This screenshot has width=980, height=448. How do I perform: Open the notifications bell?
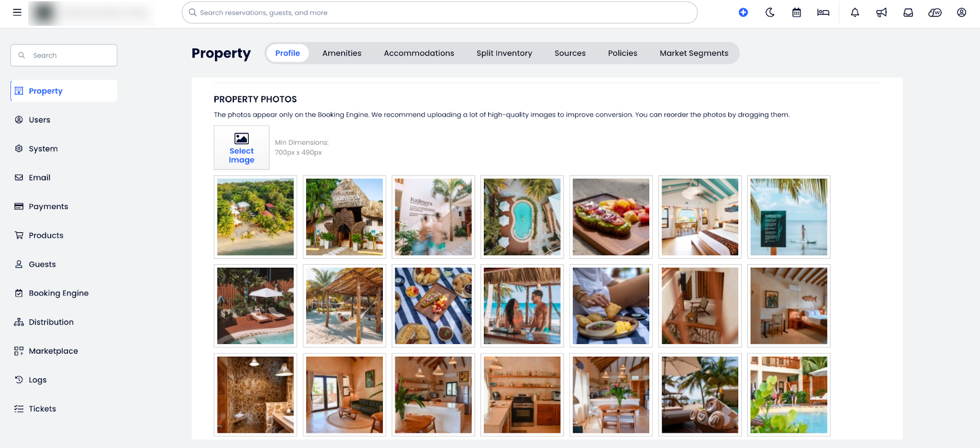[x=855, y=12]
